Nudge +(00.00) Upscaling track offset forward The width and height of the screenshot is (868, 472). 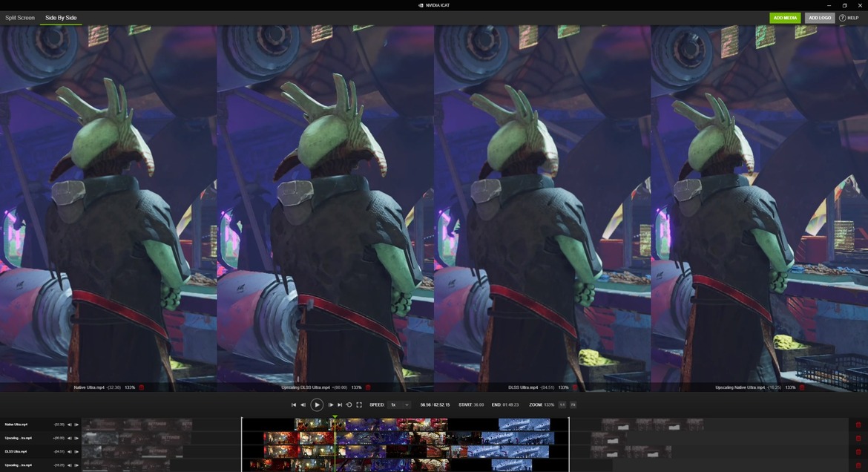pos(76,438)
